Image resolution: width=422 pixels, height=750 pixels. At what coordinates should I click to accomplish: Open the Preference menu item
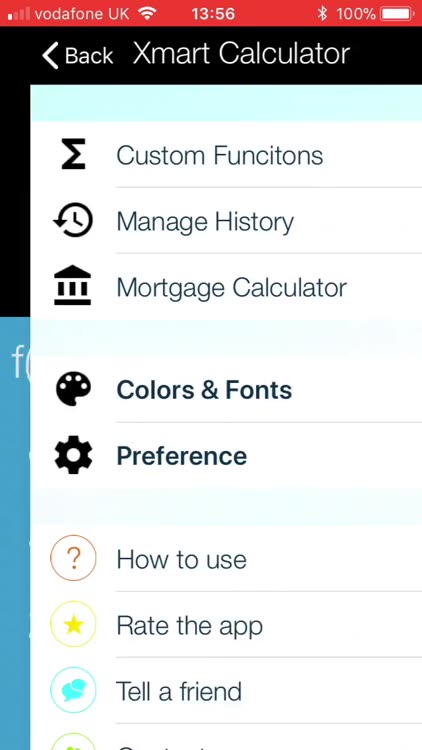[226, 456]
